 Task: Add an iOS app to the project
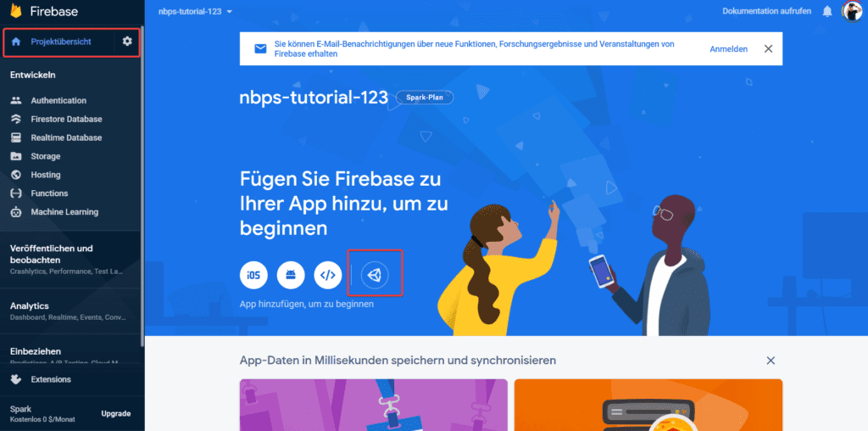[x=253, y=275]
